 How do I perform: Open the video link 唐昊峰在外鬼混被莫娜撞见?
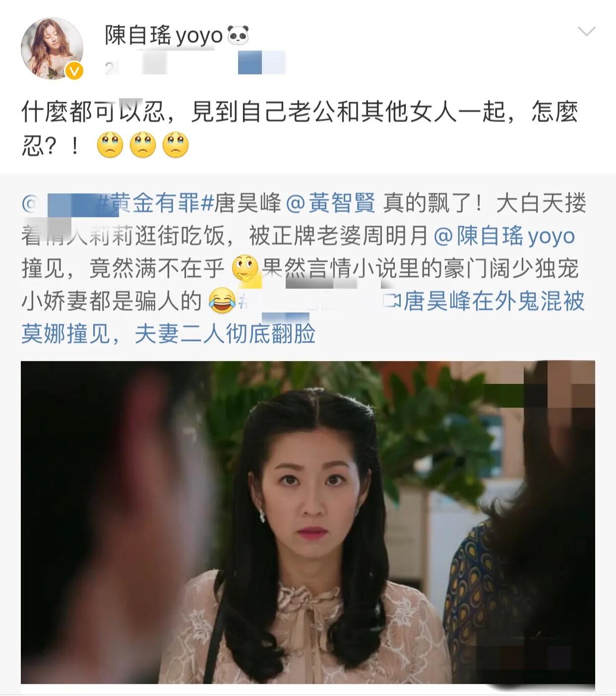pyautogui.click(x=303, y=317)
